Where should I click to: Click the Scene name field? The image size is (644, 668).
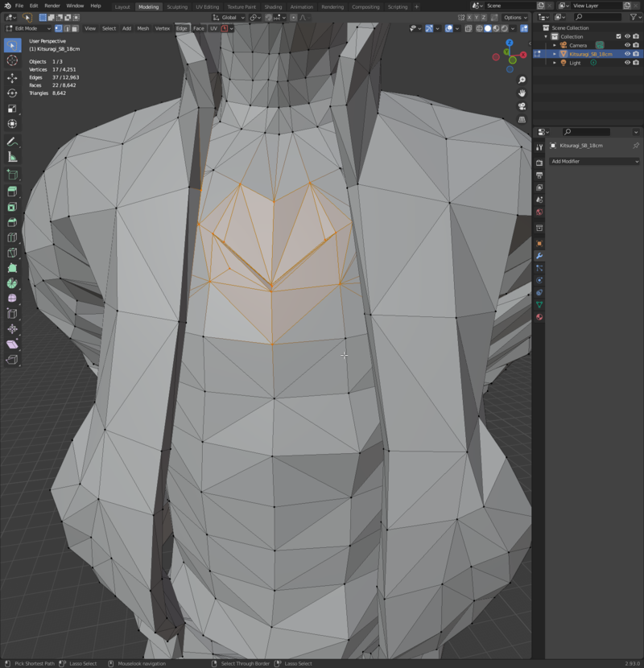tap(510, 6)
